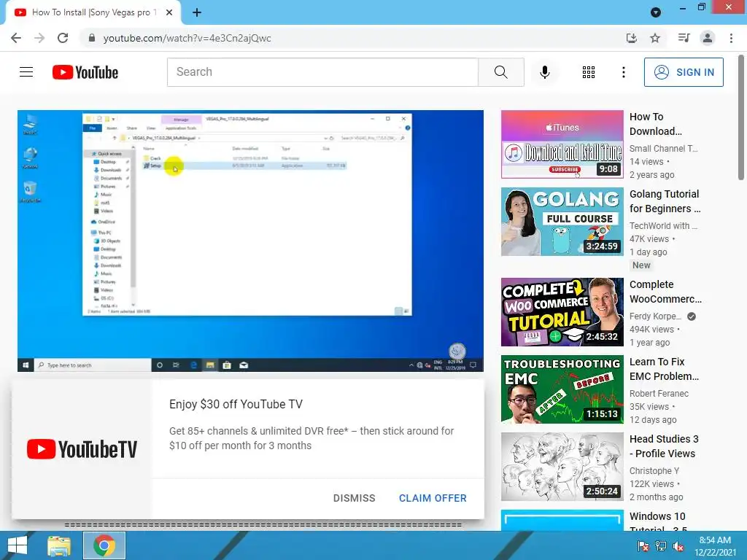Open Chrome's three-dot menu
The image size is (747, 560).
[x=731, y=38]
